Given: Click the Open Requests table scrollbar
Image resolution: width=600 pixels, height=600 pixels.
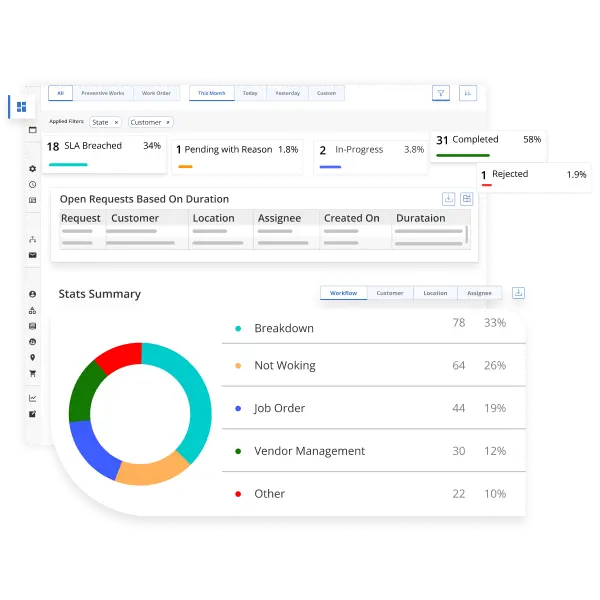Looking at the screenshot, I should coord(466,235).
